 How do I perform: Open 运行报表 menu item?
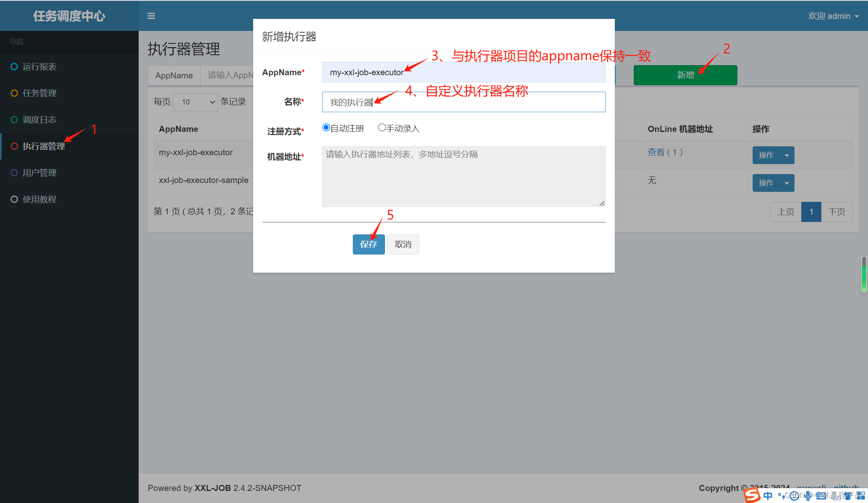[69, 67]
